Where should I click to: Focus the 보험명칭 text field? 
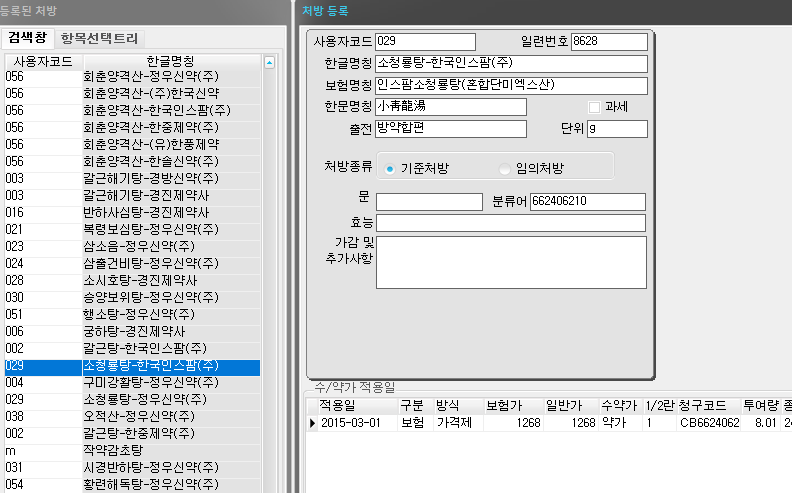click(511, 85)
